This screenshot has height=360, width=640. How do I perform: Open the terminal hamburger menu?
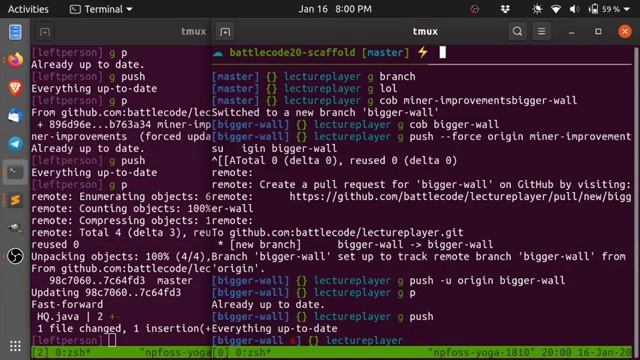tap(542, 31)
